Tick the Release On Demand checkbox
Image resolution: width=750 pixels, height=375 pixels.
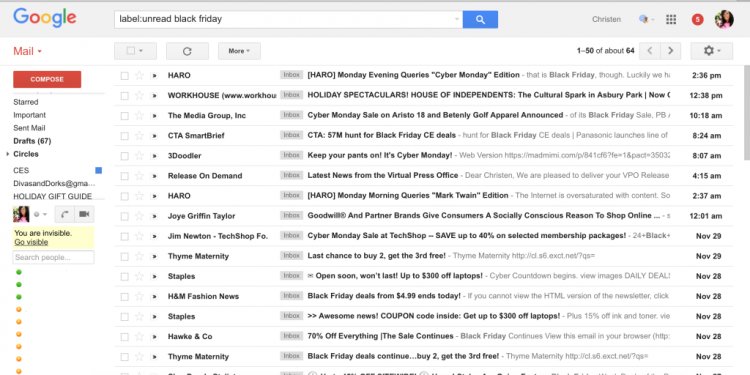124,176
